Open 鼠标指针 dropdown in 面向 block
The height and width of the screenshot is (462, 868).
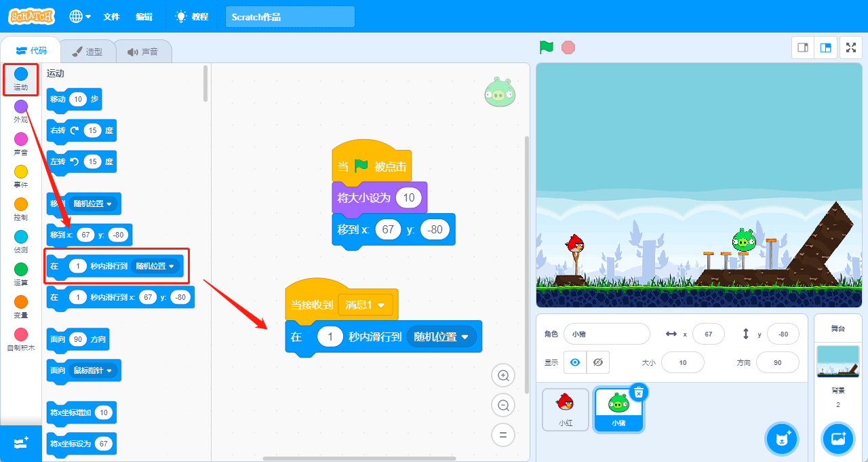pyautogui.click(x=92, y=370)
